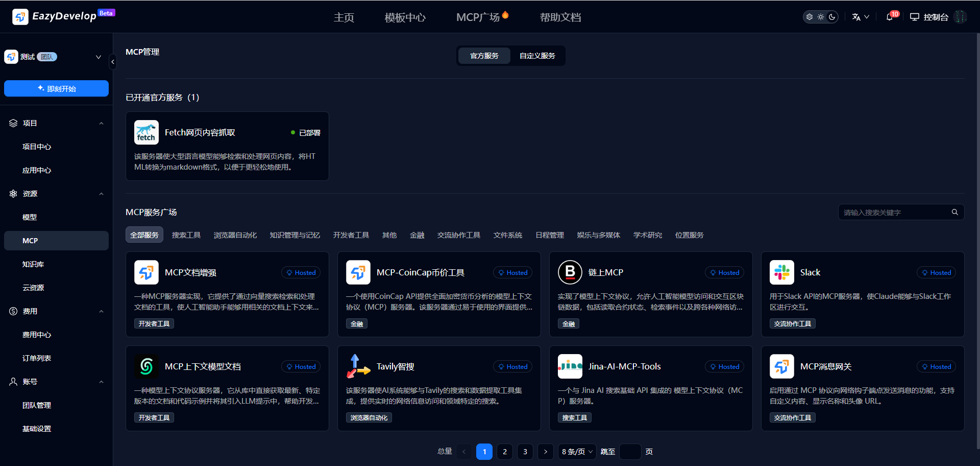
Task: Open the user avatar menu
Action: pos(960,17)
